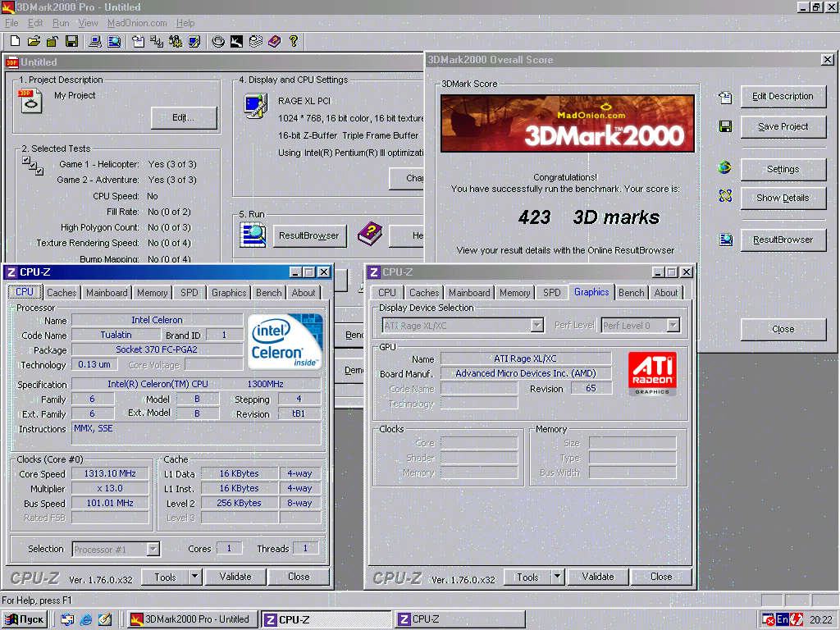Screen dimensions: 840x630
Task: Open project description toolbar icon
Action: (x=138, y=41)
